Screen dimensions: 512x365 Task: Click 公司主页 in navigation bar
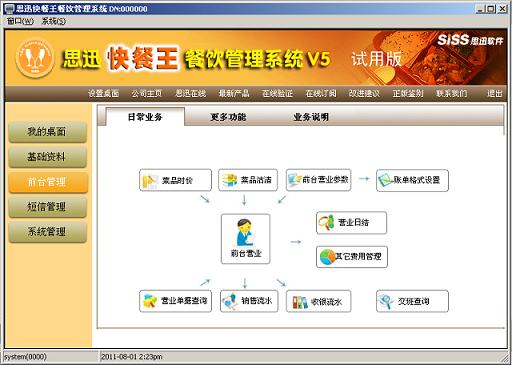tap(147, 94)
